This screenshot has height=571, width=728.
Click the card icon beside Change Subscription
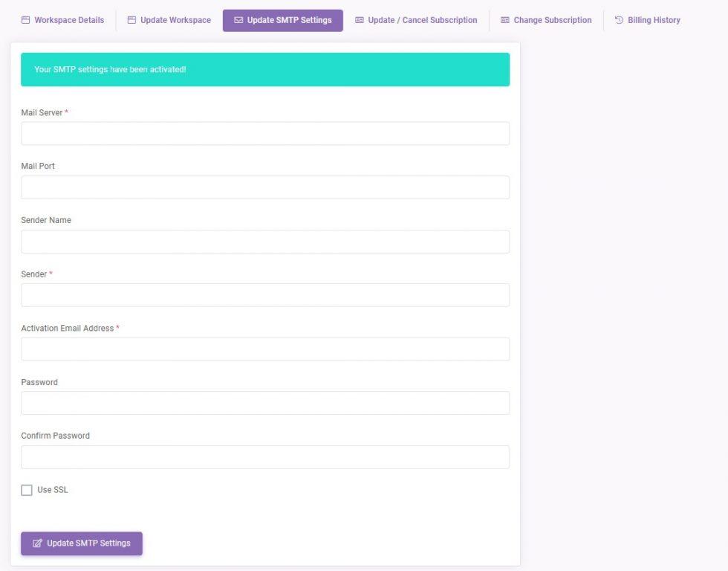[x=505, y=20]
